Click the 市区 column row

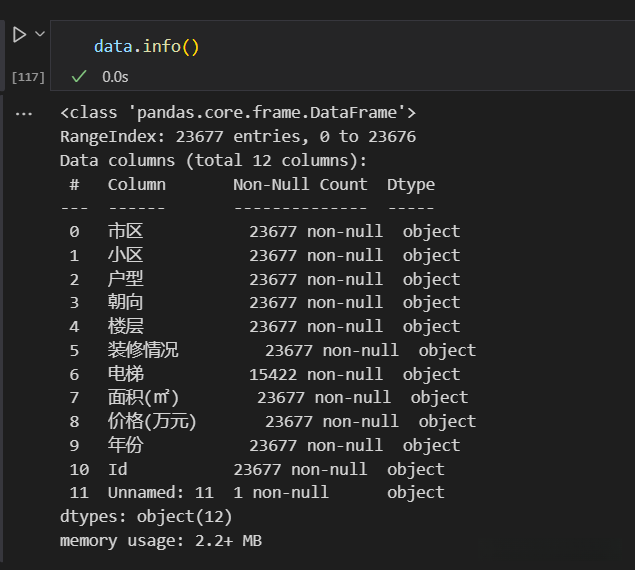coord(125,231)
